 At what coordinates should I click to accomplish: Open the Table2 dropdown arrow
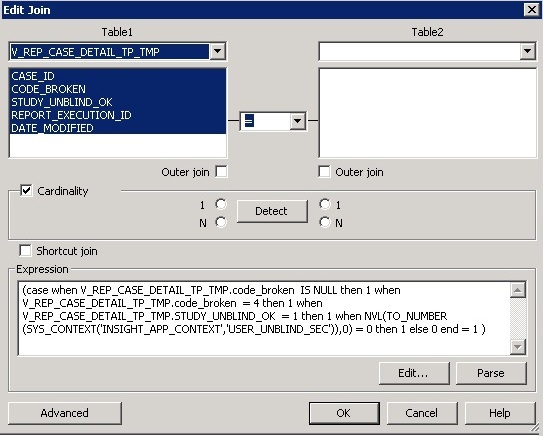[527, 51]
